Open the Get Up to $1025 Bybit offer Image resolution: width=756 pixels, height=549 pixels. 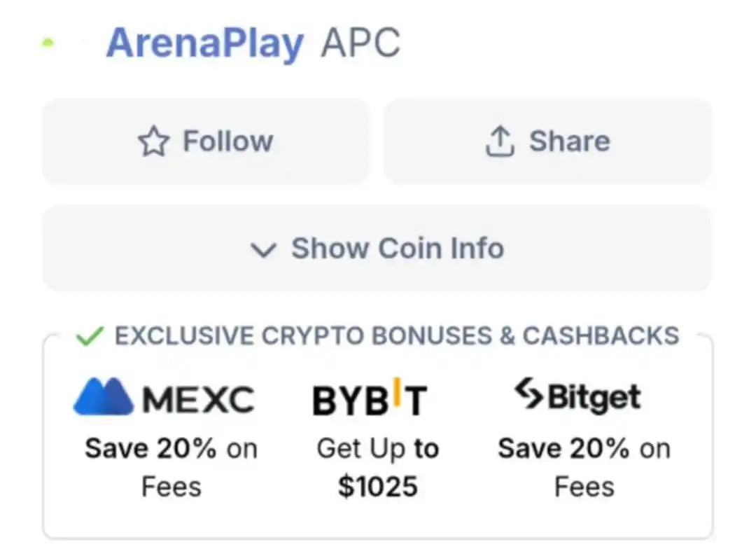click(x=378, y=466)
